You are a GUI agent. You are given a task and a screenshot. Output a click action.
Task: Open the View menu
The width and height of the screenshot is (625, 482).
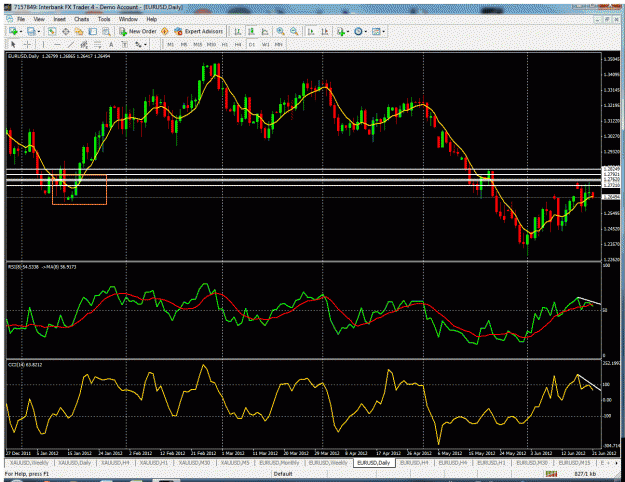[39, 19]
